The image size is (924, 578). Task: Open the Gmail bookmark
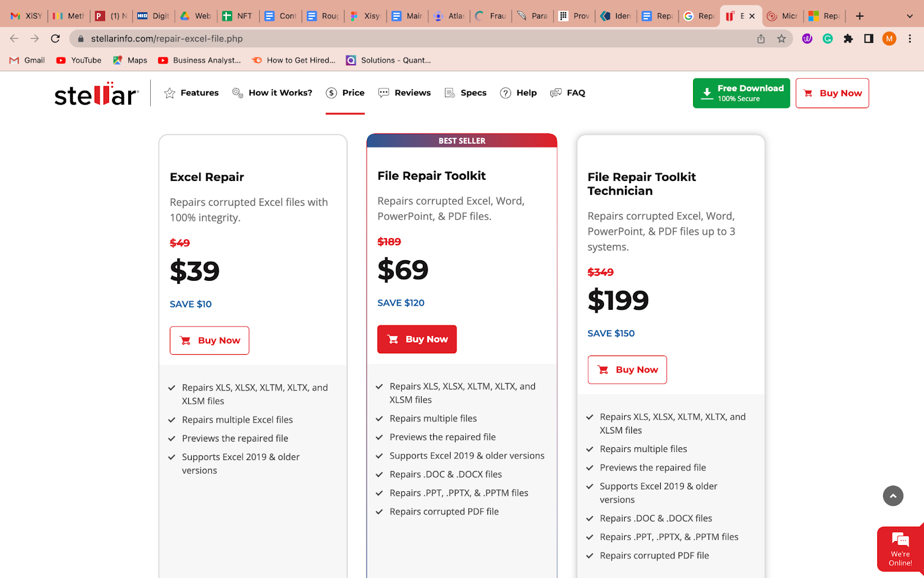27,60
